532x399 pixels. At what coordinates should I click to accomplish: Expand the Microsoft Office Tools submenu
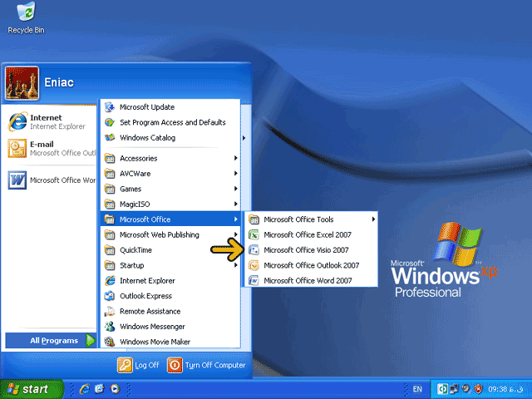pos(309,219)
